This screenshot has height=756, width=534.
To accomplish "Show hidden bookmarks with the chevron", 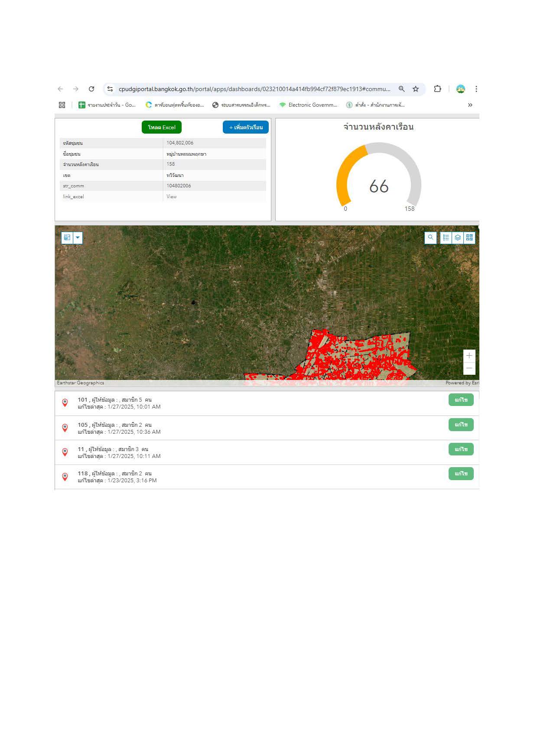I will click(x=470, y=105).
